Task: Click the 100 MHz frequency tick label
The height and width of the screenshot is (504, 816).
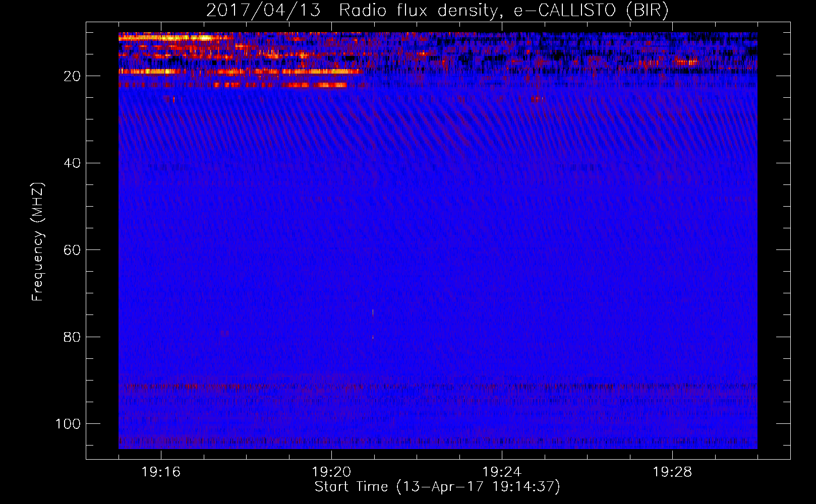Action: (x=68, y=423)
